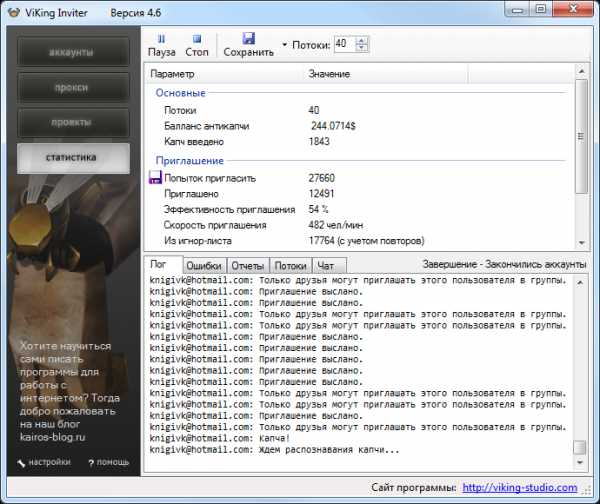Click the Стоп stop icon
Image resolution: width=600 pixels, height=504 pixels.
click(197, 38)
